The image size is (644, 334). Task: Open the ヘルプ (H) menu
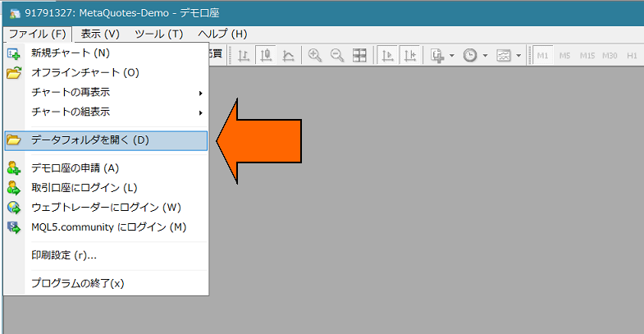click(222, 34)
